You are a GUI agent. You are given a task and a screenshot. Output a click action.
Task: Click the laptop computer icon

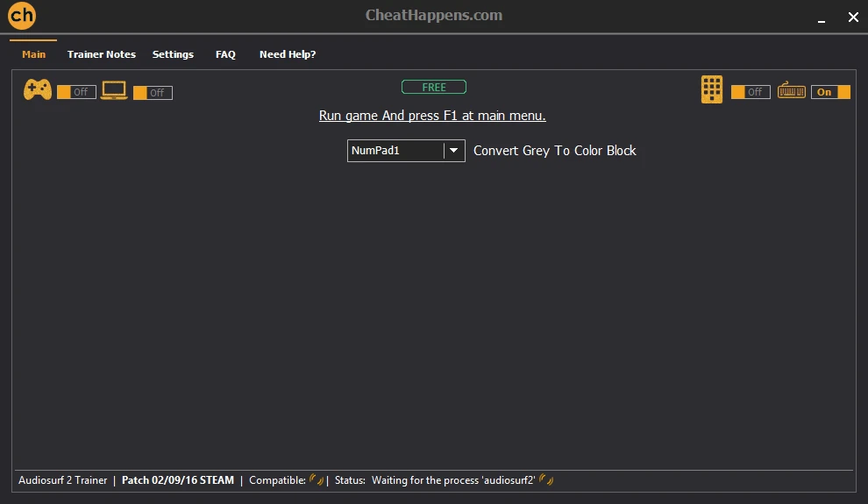[x=114, y=90]
